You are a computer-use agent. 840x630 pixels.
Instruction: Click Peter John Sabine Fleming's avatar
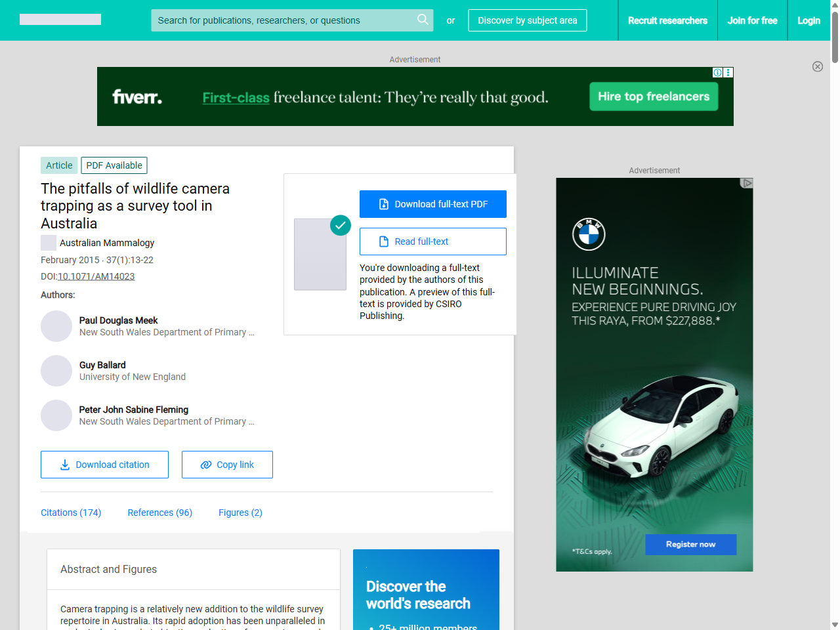(56, 415)
